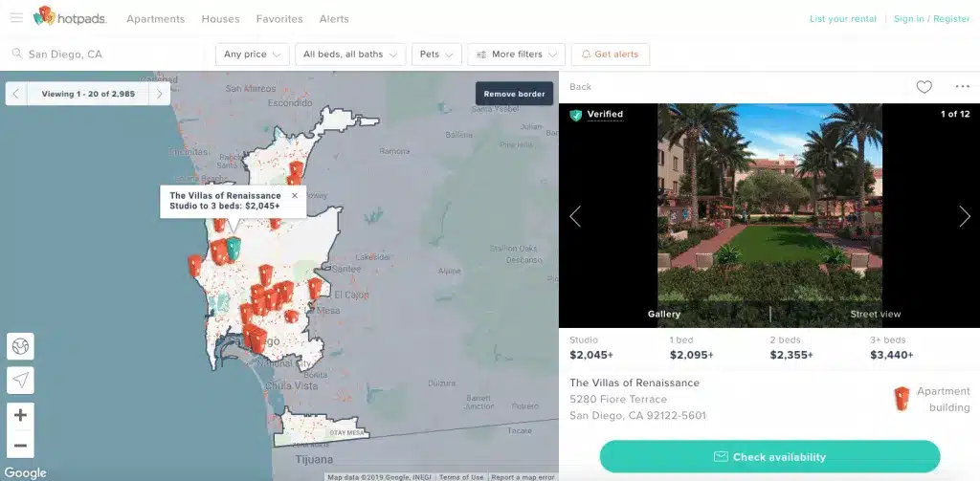The width and height of the screenshot is (980, 481).
Task: Close The Villas of Renaissance popup
Action: tap(295, 195)
